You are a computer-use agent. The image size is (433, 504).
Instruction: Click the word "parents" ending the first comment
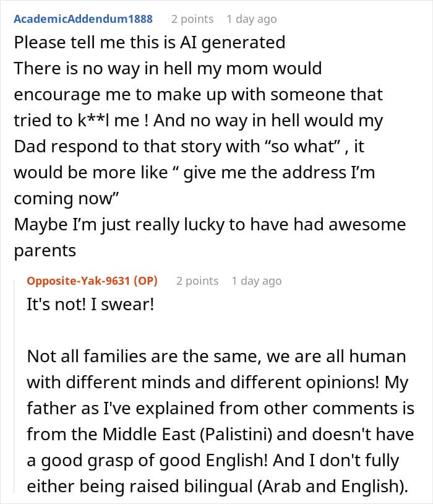click(45, 251)
